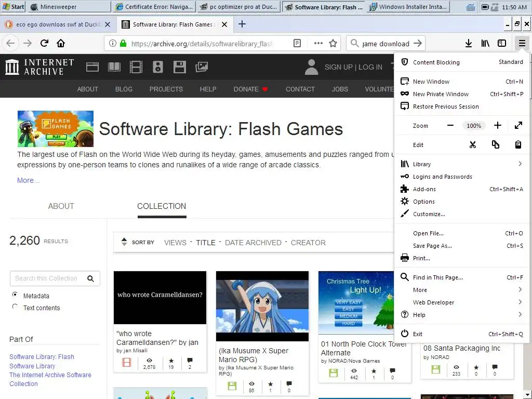The height and width of the screenshot is (399, 532).
Task: Submit collection search with magnifier icon
Action: point(90,278)
